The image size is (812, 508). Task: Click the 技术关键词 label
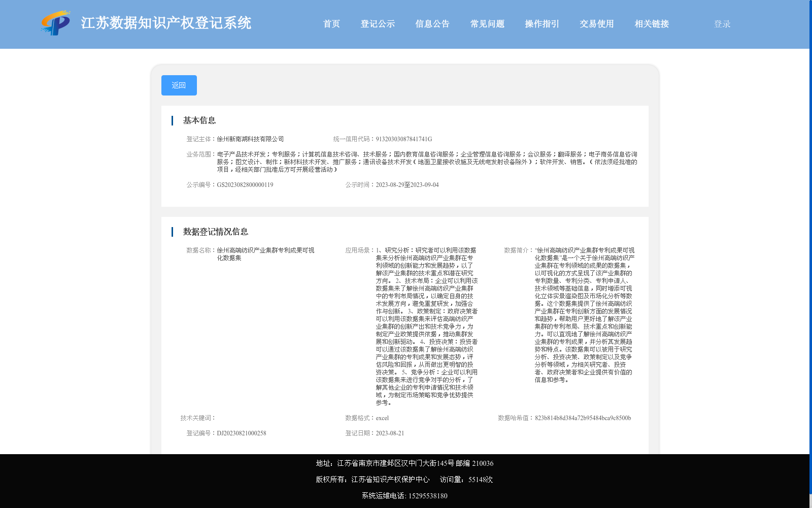pyautogui.click(x=198, y=418)
